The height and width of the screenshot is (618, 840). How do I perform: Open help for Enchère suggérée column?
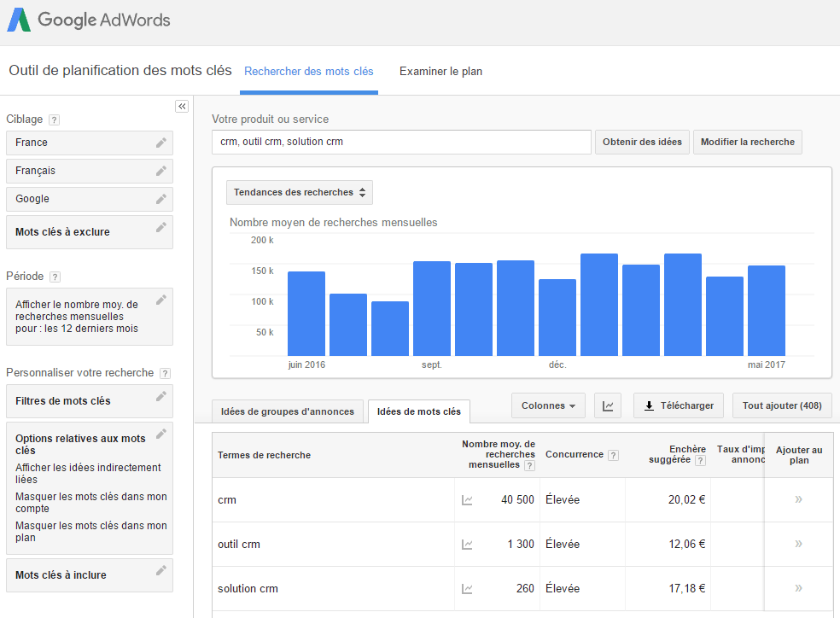tap(700, 461)
